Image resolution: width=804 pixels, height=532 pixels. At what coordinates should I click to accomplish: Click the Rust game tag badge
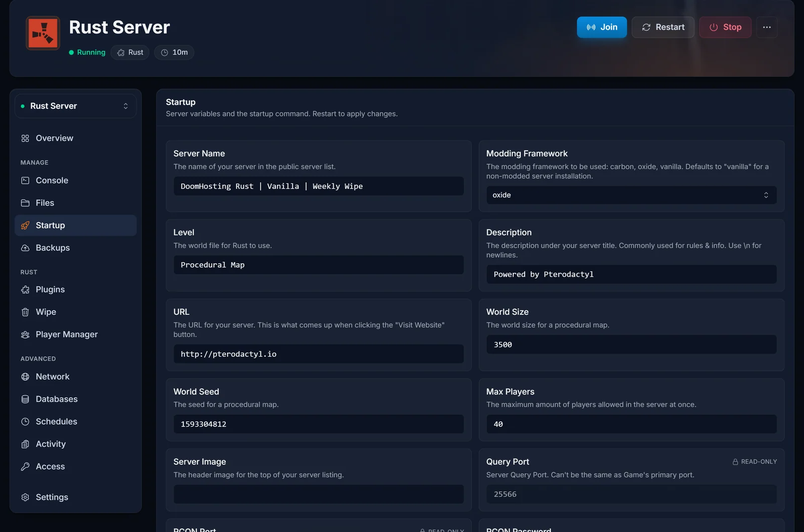click(130, 52)
